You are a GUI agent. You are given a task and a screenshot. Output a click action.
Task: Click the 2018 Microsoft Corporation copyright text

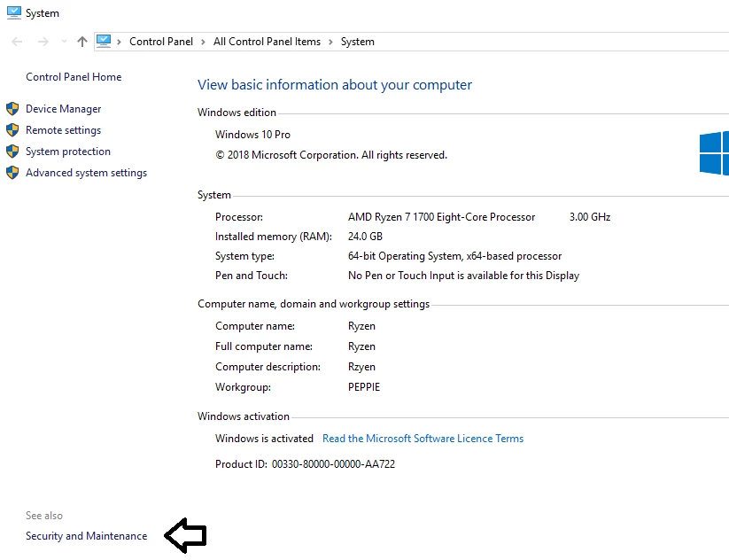click(331, 155)
